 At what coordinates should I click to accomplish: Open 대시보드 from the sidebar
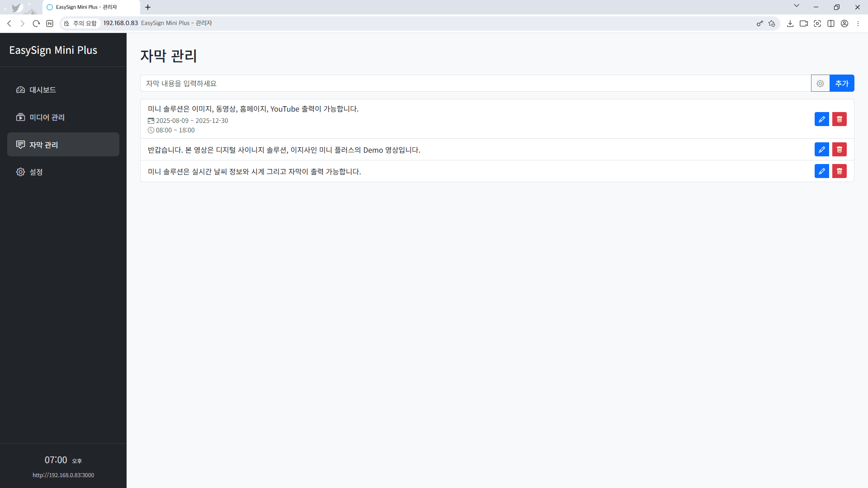tap(42, 90)
